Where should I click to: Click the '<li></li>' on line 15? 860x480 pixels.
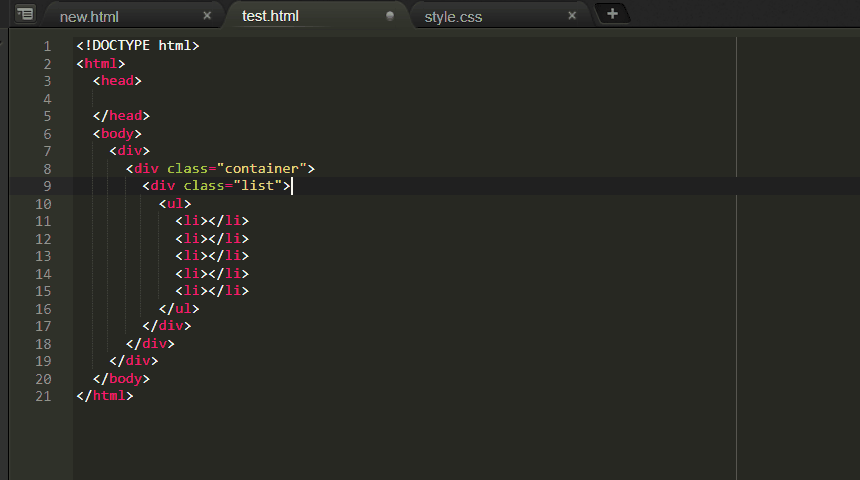click(x=212, y=291)
